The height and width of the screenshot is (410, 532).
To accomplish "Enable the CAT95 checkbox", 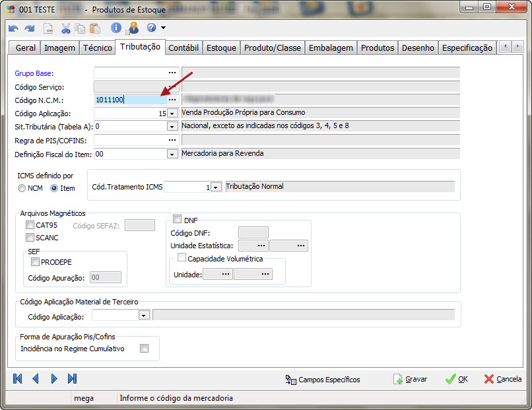I will click(x=30, y=225).
